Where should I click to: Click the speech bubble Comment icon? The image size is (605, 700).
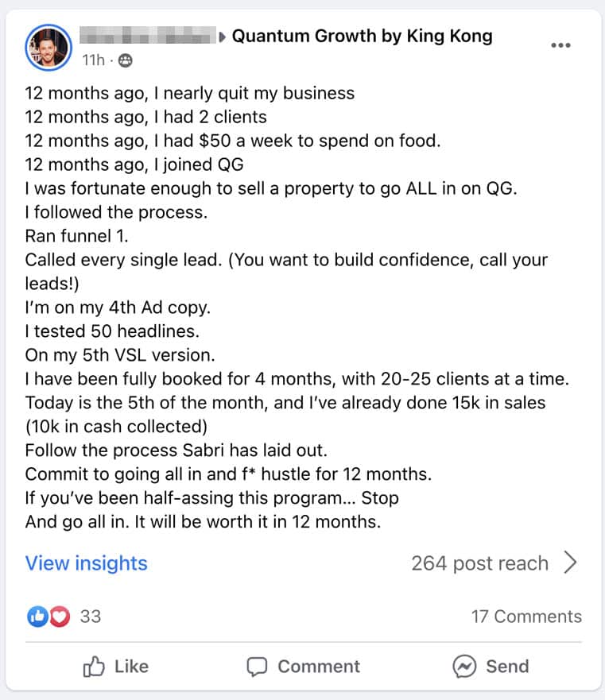[257, 667]
